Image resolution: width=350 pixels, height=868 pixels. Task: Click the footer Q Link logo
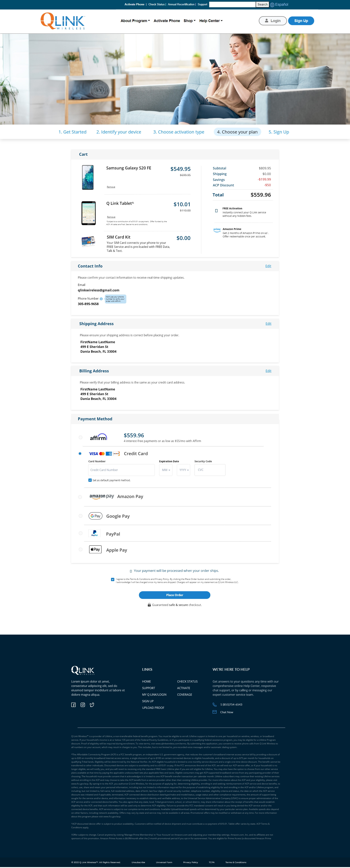83,670
